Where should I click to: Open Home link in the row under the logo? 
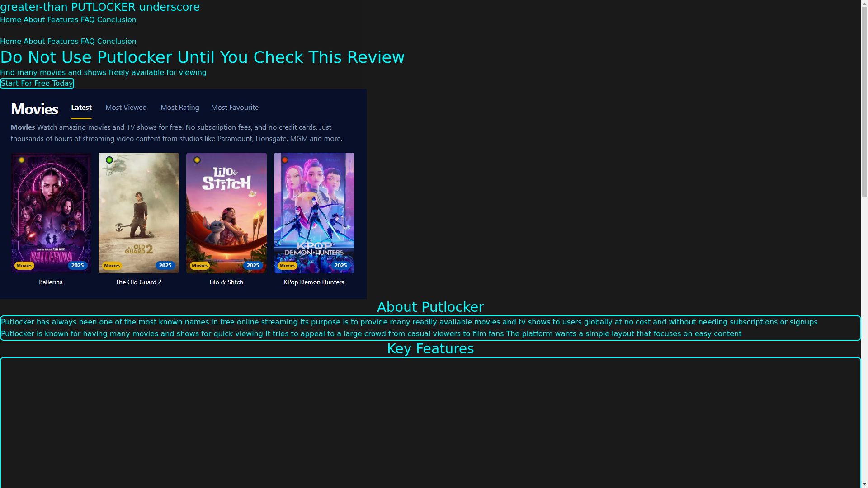(x=11, y=20)
